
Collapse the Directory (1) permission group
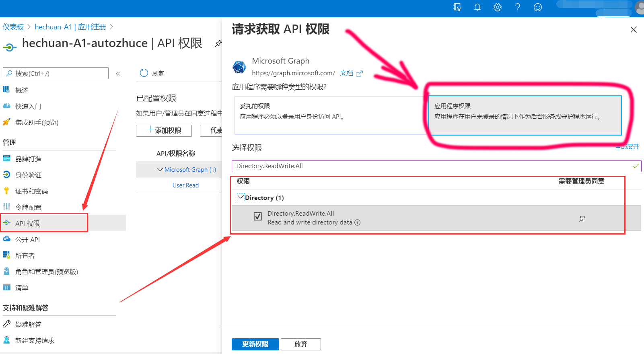pyautogui.click(x=241, y=198)
